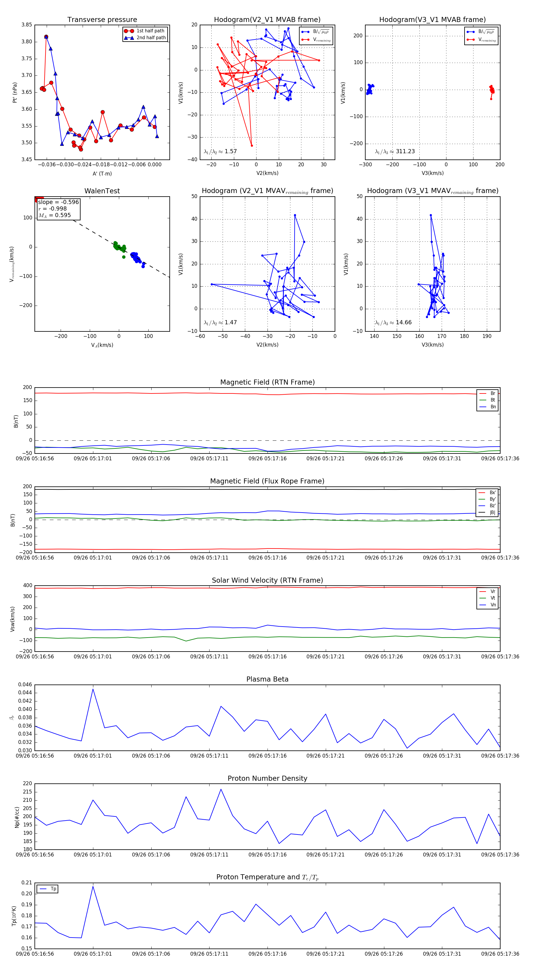Viewport: 535px width, 980px height.
Task: Select the 'Transverse pressure' plot title
Action: tap(102, 20)
